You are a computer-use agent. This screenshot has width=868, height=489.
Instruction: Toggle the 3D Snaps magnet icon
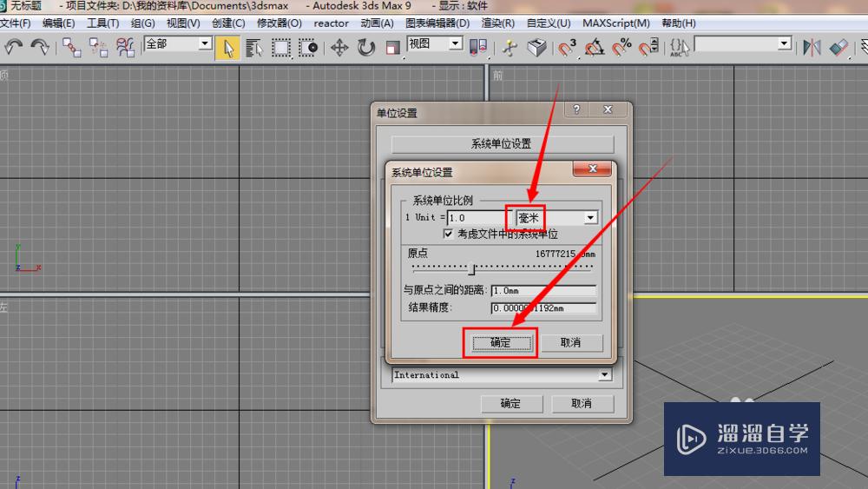pos(567,48)
